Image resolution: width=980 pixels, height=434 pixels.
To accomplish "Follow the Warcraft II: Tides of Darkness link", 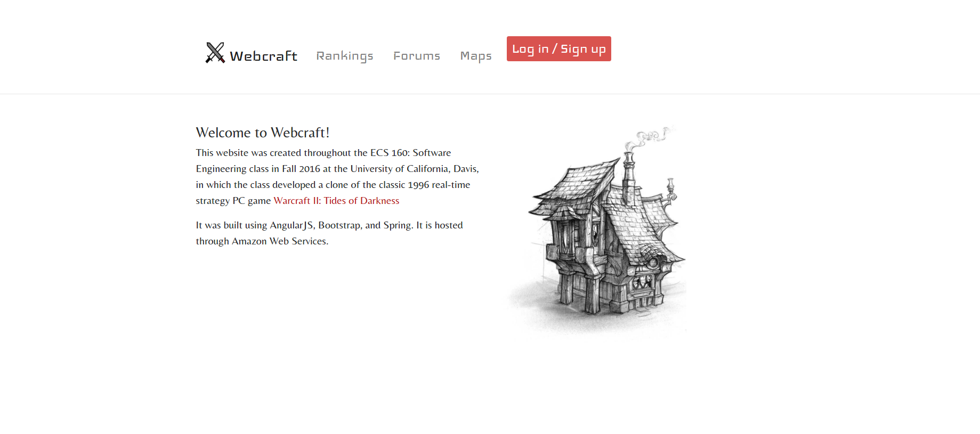I will pyautogui.click(x=336, y=201).
